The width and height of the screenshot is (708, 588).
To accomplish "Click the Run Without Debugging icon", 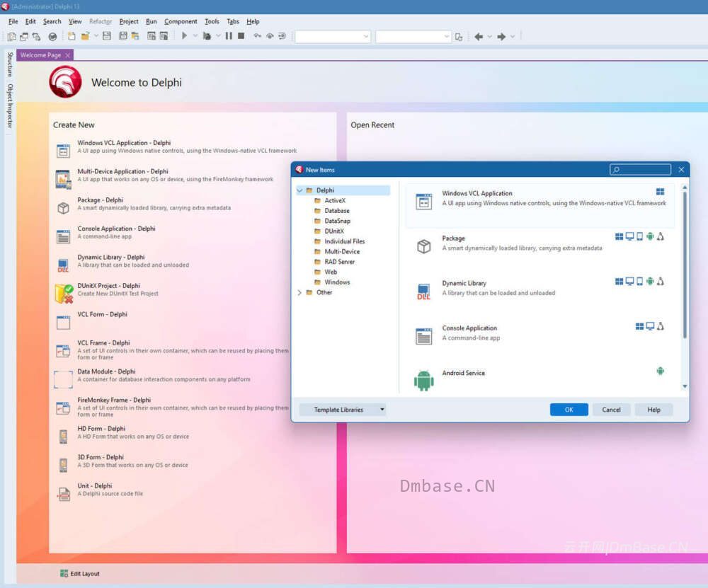I will pos(207,36).
